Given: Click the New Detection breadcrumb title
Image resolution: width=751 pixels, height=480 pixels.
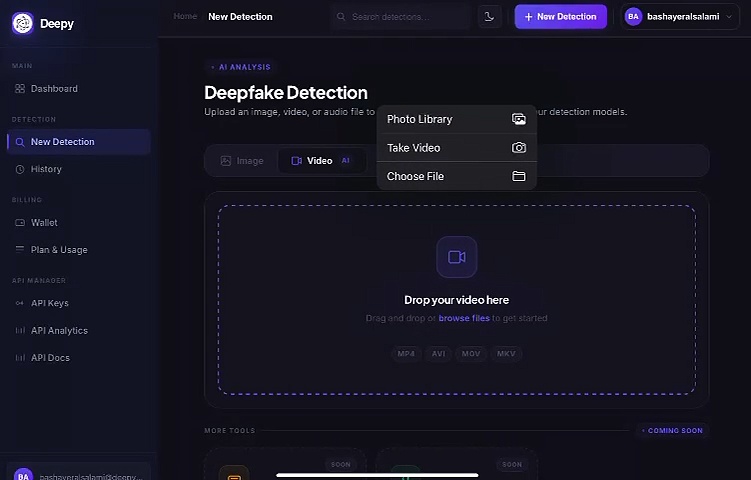Looking at the screenshot, I should [x=240, y=17].
